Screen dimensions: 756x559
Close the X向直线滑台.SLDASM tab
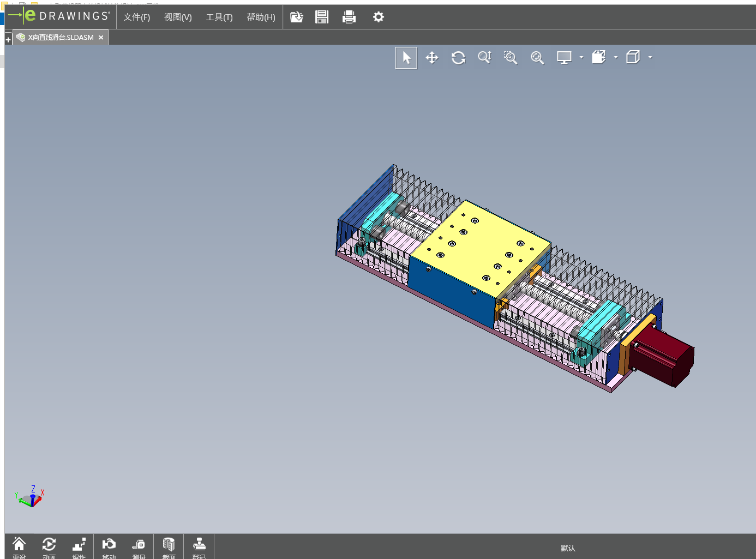tap(101, 38)
